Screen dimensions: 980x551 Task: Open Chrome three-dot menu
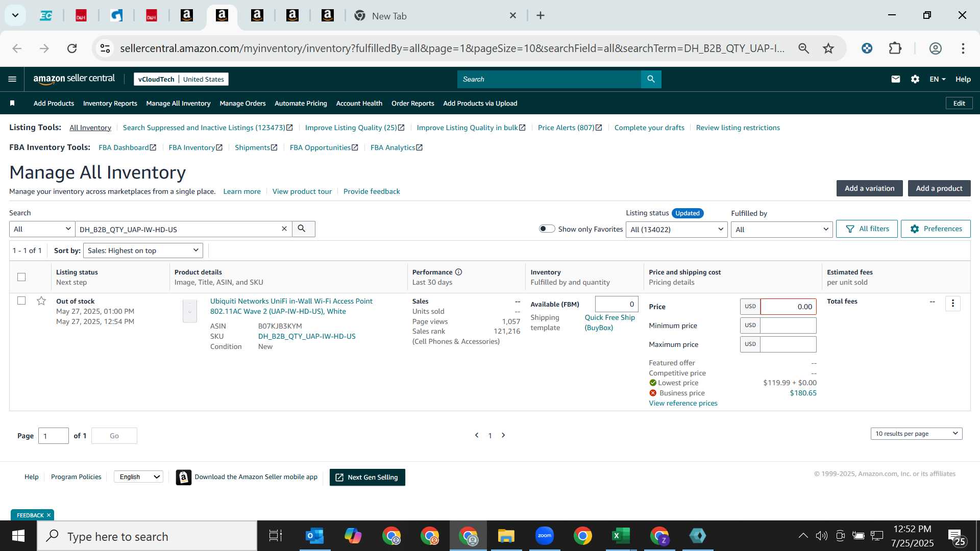point(963,48)
